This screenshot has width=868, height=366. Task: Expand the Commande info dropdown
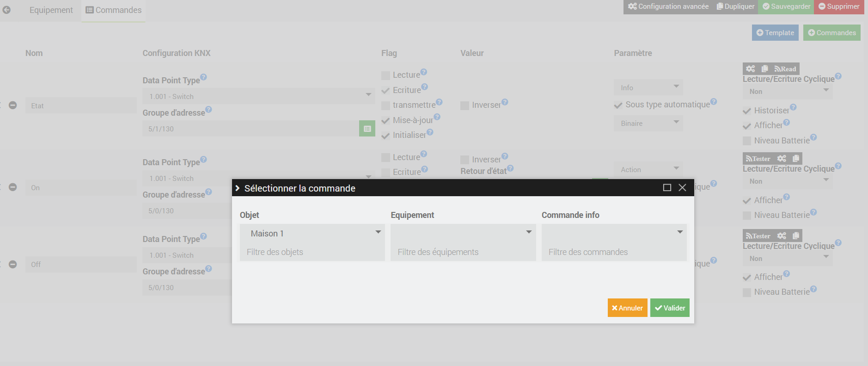click(x=614, y=233)
